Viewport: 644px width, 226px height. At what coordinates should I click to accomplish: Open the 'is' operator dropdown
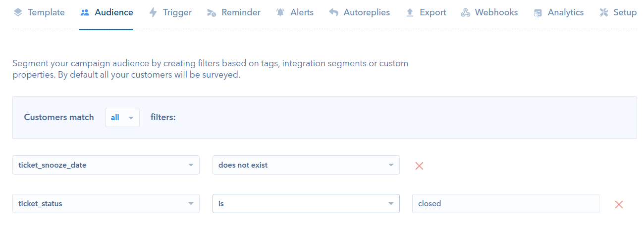click(x=306, y=204)
